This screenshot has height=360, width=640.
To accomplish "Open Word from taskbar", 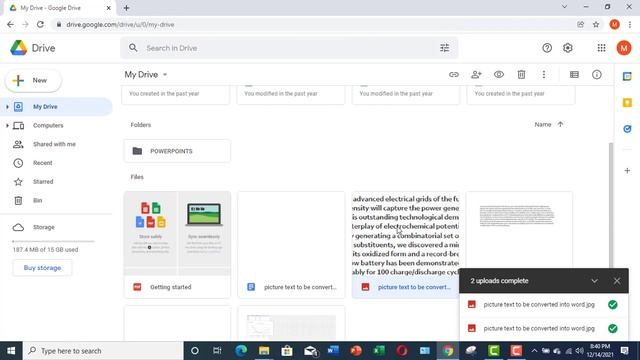I will pos(333,351).
